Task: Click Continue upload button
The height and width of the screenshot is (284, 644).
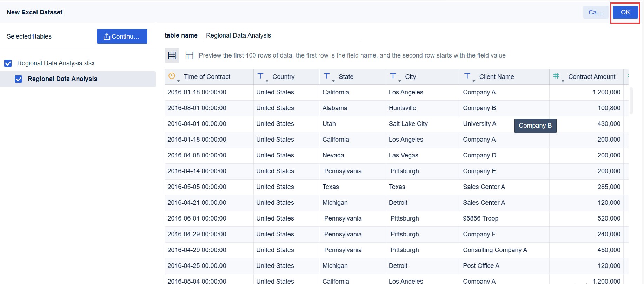Action: (122, 36)
